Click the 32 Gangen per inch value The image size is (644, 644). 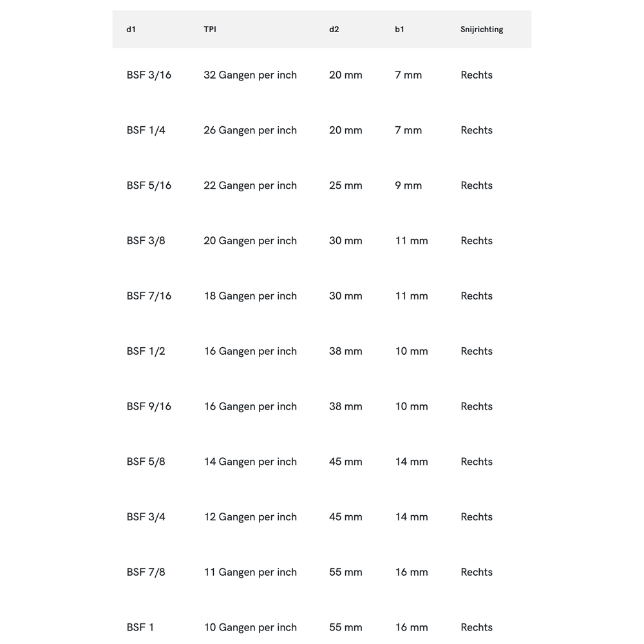250,75
